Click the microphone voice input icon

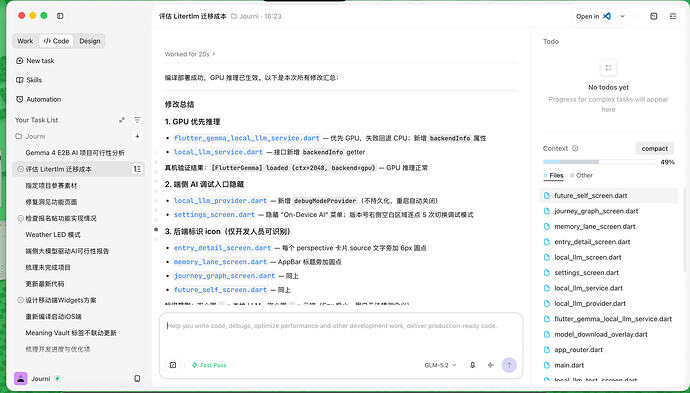472,365
